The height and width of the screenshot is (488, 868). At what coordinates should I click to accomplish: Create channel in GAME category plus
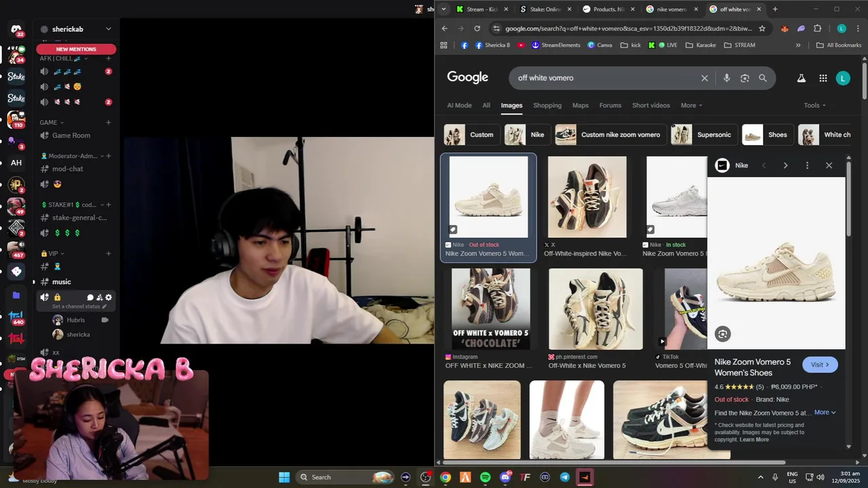point(108,123)
